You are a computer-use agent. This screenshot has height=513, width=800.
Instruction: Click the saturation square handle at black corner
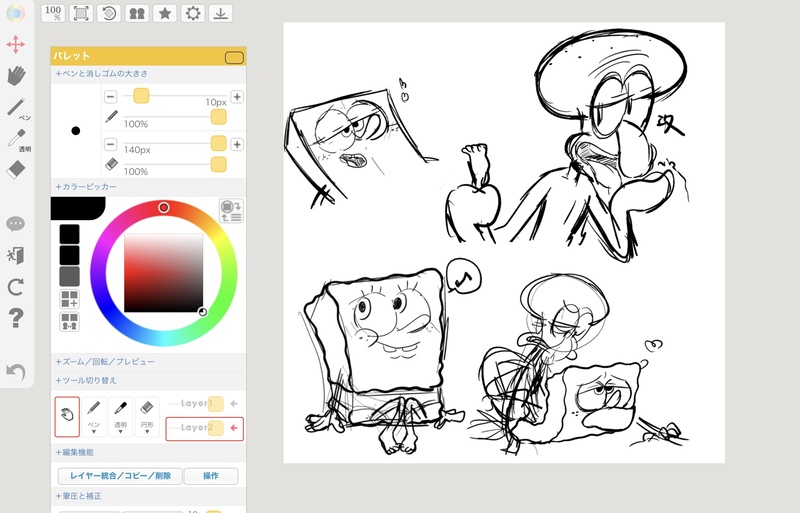(203, 312)
